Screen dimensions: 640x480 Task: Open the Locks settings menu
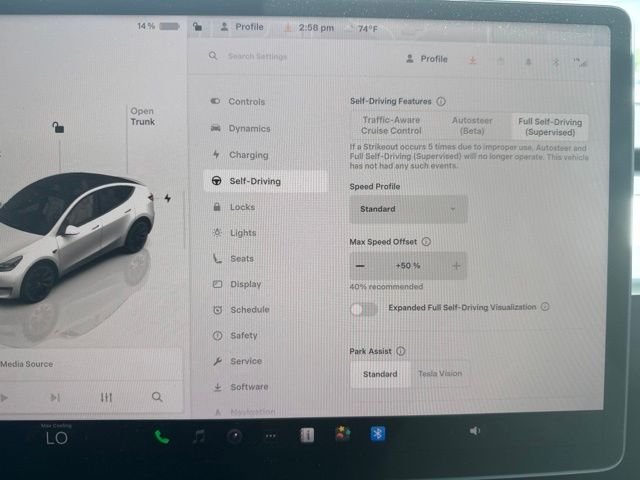242,207
